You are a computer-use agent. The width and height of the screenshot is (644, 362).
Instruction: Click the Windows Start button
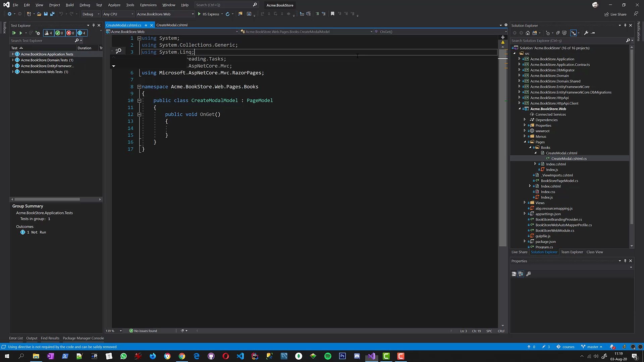(7, 356)
